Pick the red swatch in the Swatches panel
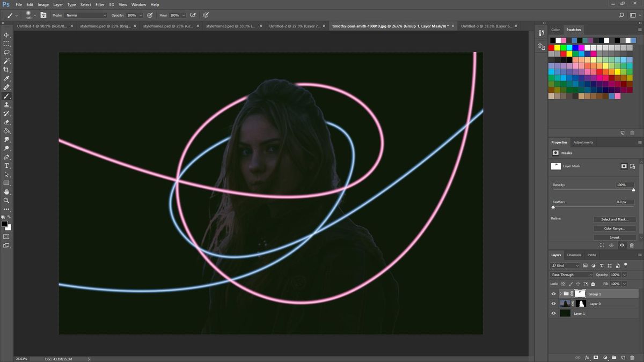Viewport: 644px width, 362px height. (x=551, y=47)
